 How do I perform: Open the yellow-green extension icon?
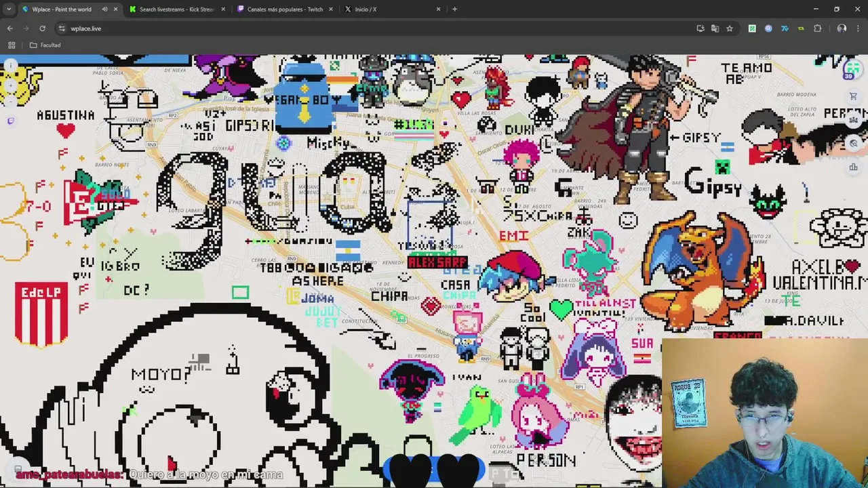801,28
